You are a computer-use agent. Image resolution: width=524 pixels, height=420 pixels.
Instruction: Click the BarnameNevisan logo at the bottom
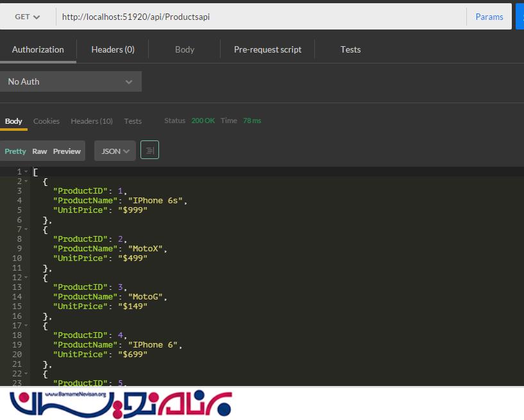click(121, 403)
